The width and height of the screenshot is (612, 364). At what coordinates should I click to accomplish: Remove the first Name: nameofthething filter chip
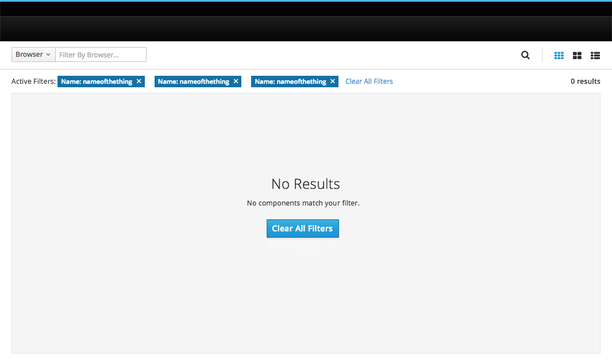(139, 81)
